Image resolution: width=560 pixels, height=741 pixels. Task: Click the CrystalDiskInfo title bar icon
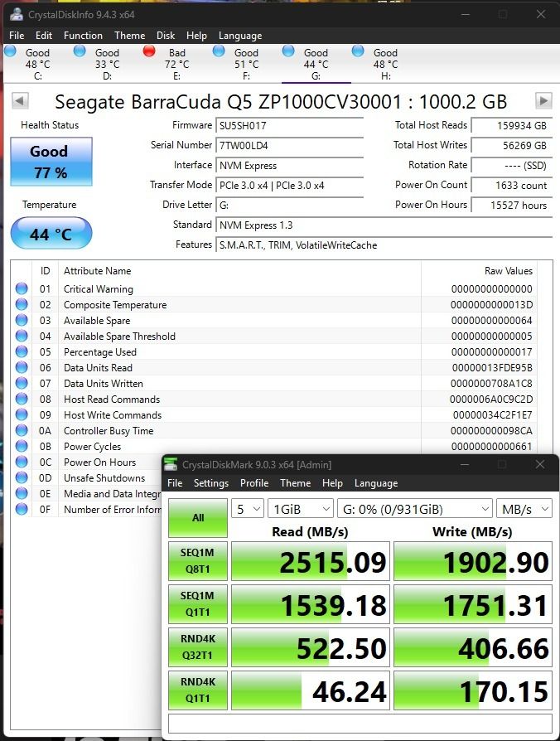pyautogui.click(x=17, y=14)
